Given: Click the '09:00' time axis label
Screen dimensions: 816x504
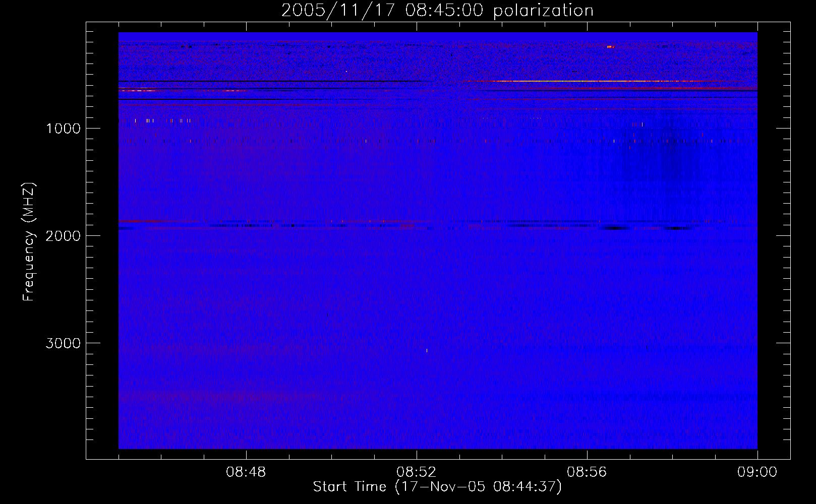Looking at the screenshot, I should [x=757, y=472].
